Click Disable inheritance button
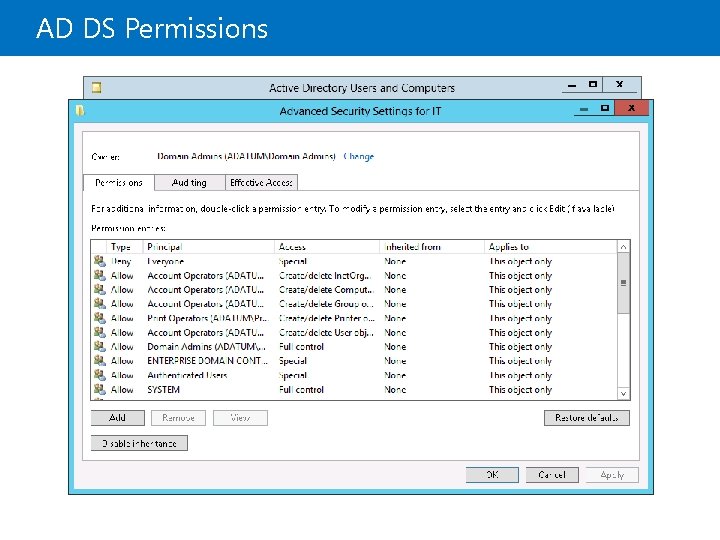This screenshot has height=540, width=720. click(x=139, y=443)
